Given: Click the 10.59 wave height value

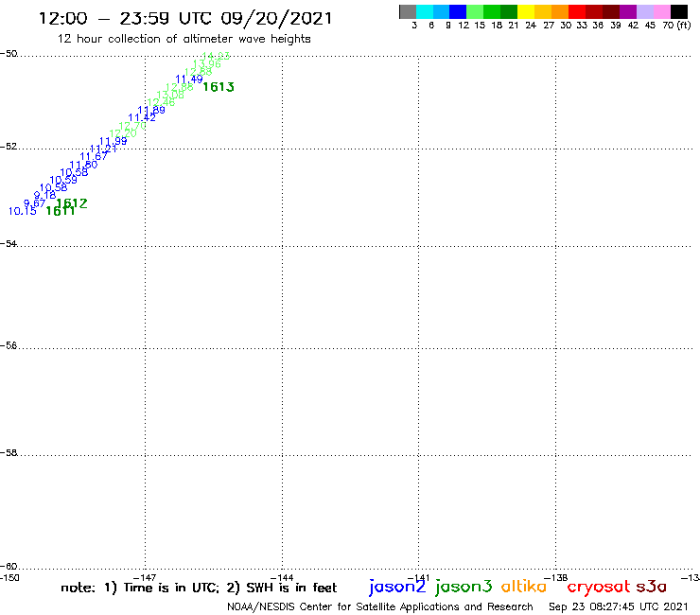Looking at the screenshot, I should click(x=63, y=180).
